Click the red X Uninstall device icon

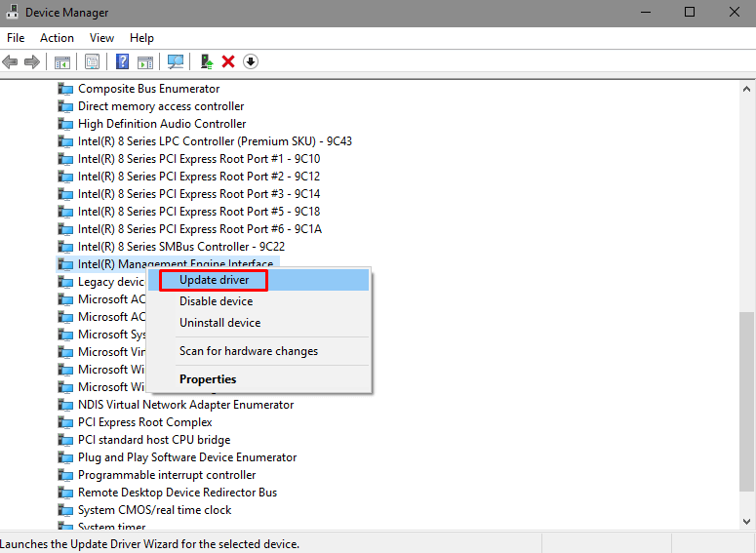pos(228,61)
